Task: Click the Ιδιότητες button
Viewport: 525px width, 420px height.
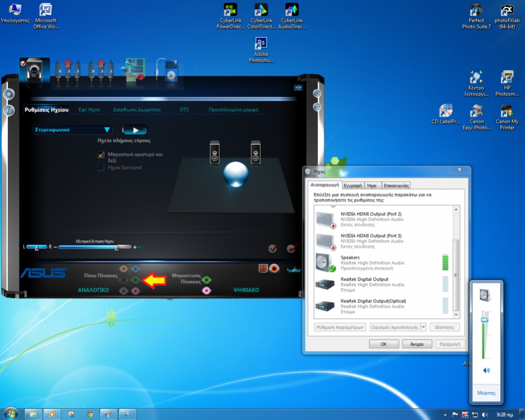Action: (444, 327)
